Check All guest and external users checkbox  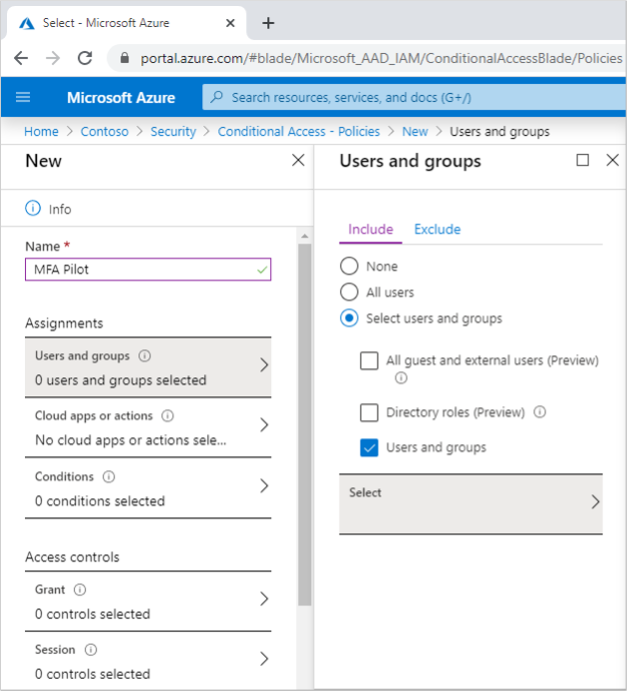tap(369, 361)
